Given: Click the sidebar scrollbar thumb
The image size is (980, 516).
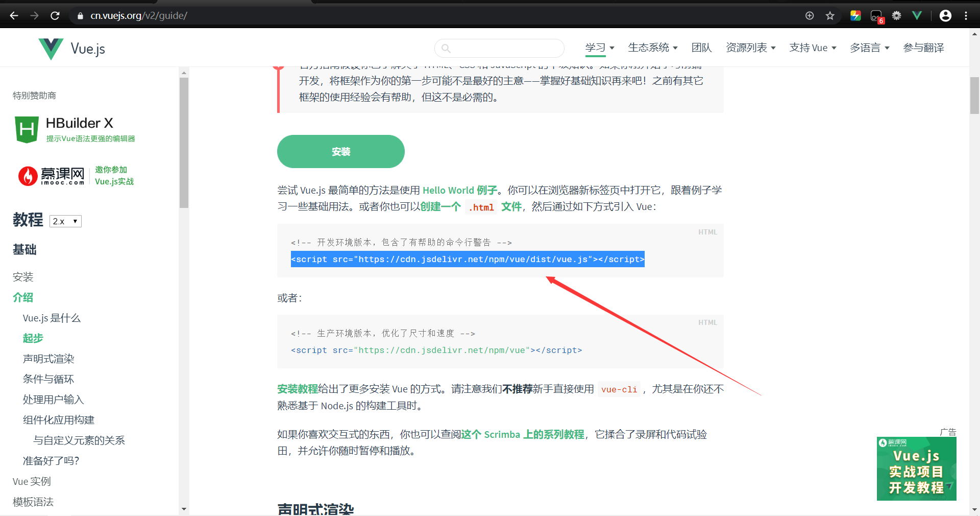Looking at the screenshot, I should tap(184, 143).
